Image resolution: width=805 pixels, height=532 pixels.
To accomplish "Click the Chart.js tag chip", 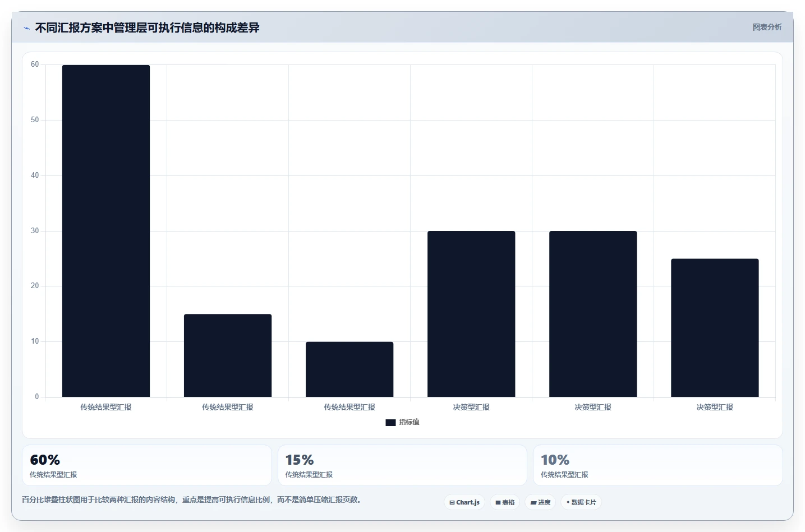I will point(464,502).
